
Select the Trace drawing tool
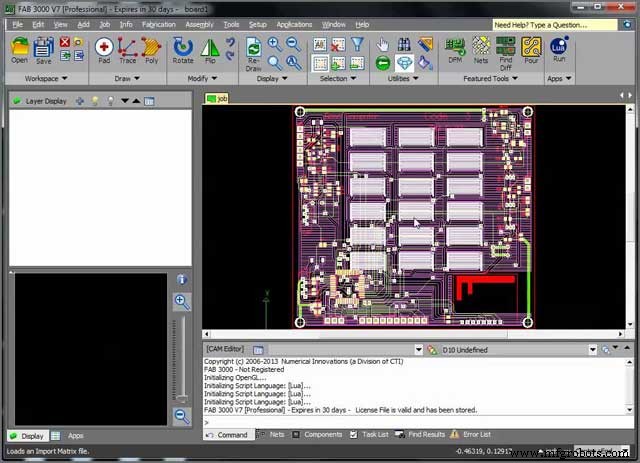point(127,51)
